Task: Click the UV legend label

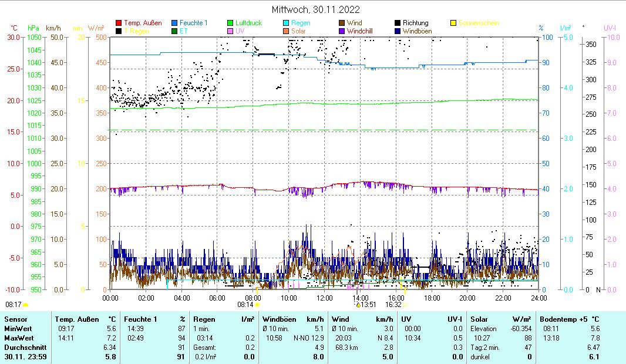Action: (240, 31)
